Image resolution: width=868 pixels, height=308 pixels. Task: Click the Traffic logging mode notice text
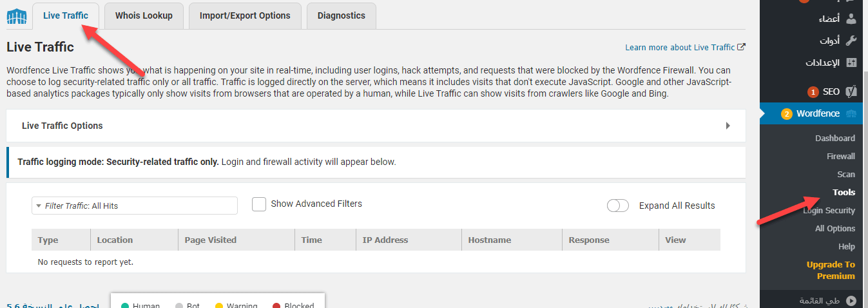tap(206, 162)
